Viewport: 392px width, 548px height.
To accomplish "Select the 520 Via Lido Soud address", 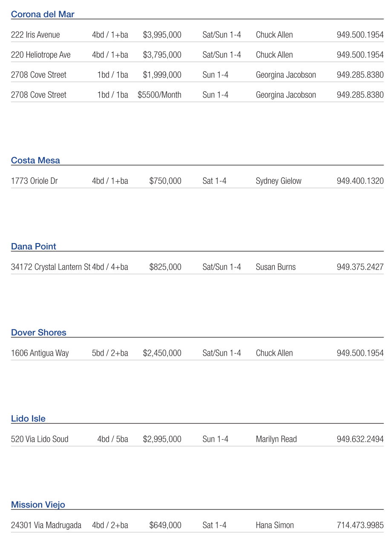I will 40,439.
